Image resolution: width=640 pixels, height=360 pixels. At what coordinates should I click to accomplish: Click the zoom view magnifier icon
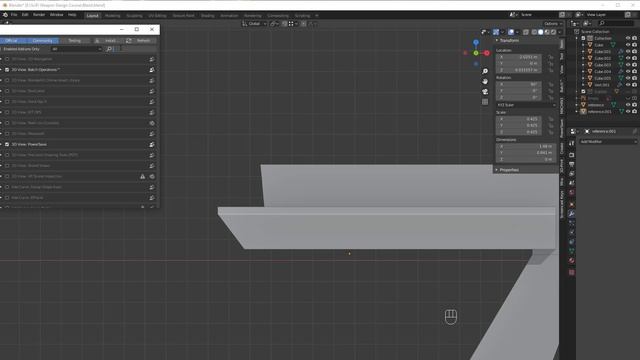485,71
